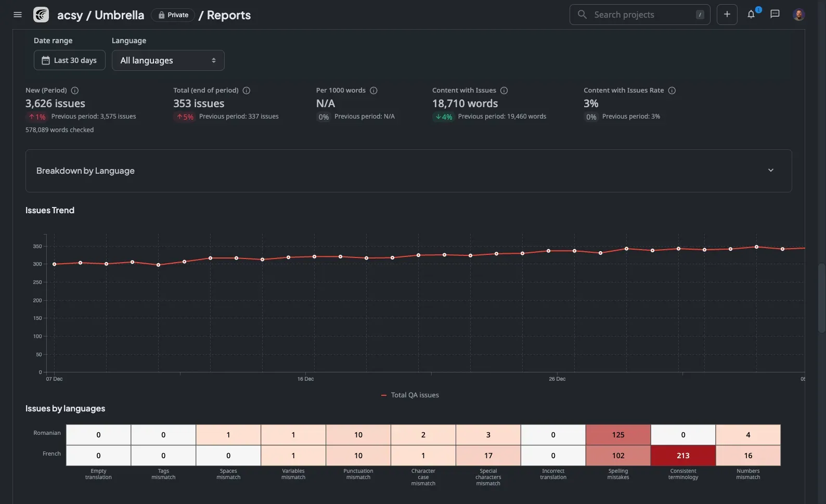Toggle Total QA issues legend series
826x504 pixels.
[410, 395]
